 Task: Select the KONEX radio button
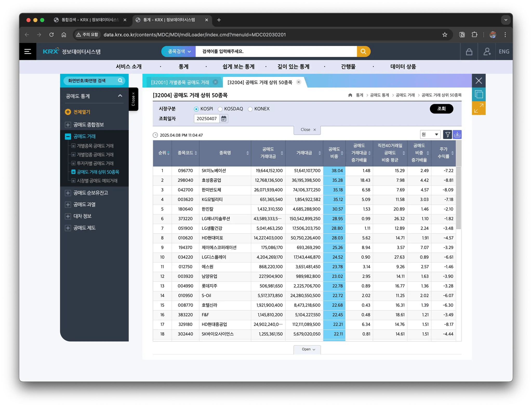coord(250,109)
